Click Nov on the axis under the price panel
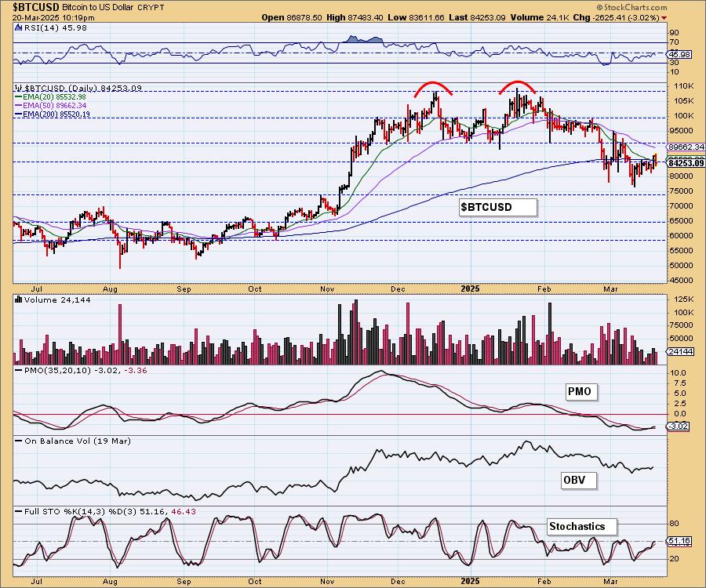 coord(327,289)
